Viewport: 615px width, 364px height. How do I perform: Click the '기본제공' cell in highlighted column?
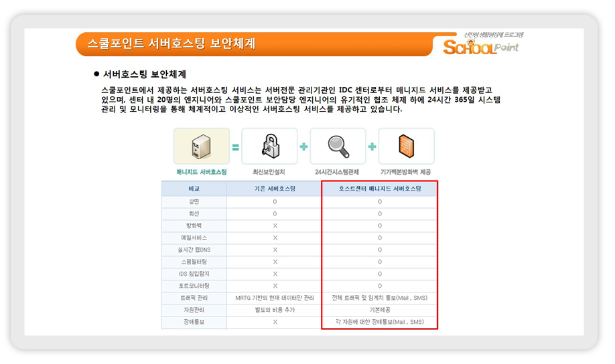(379, 310)
